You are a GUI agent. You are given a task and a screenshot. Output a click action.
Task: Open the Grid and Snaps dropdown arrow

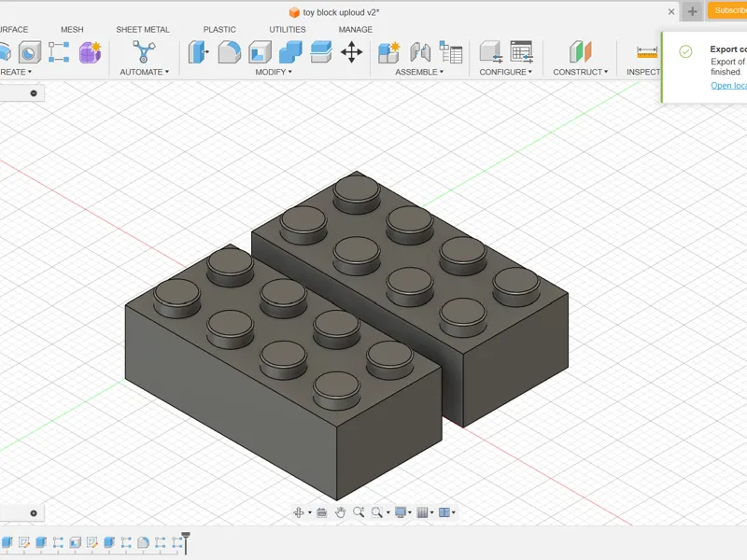click(x=431, y=512)
